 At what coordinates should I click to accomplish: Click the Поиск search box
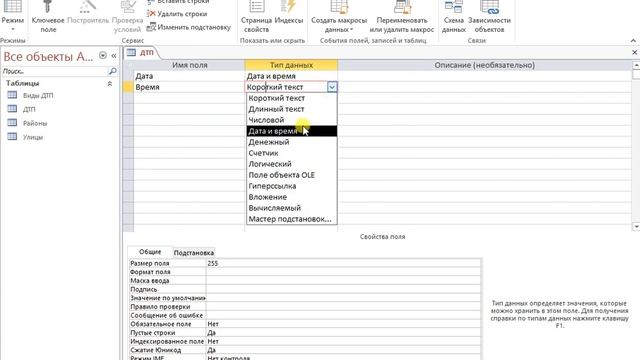pos(54,71)
